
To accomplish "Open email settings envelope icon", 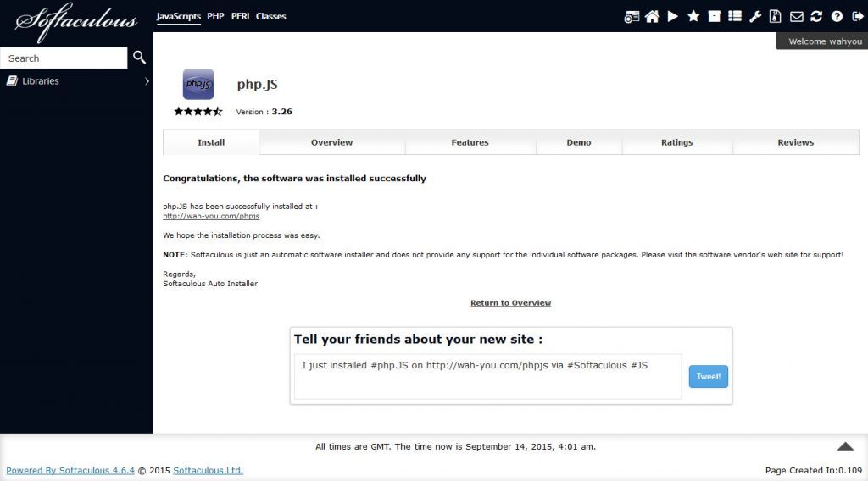I will (796, 16).
